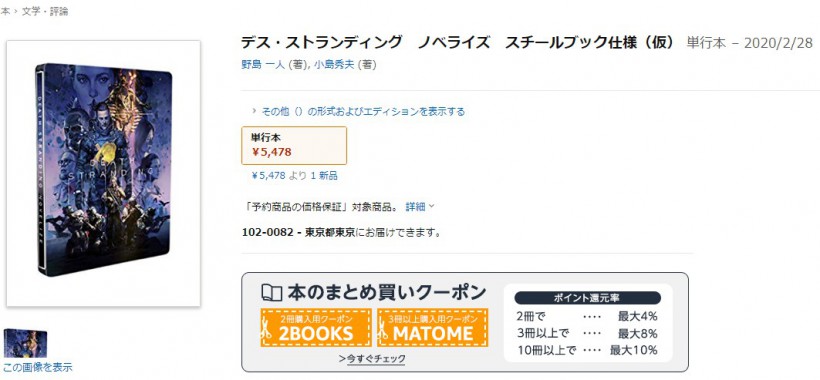Click the 詳細 dropdown chevron arrow

pos(431,206)
